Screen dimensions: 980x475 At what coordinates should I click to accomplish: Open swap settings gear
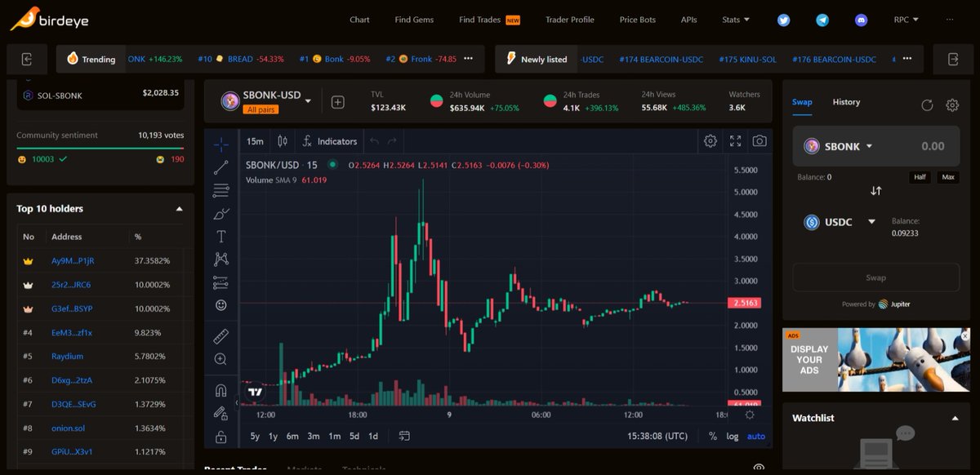point(952,104)
